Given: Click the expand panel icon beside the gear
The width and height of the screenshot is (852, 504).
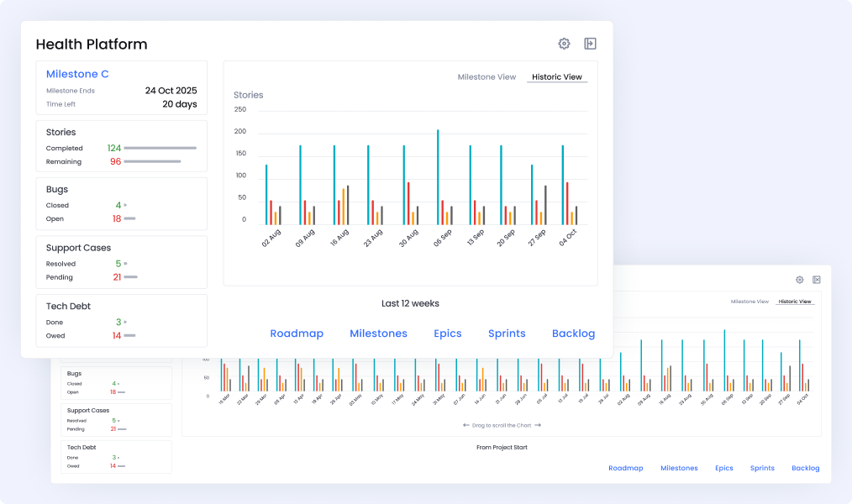Looking at the screenshot, I should [590, 44].
